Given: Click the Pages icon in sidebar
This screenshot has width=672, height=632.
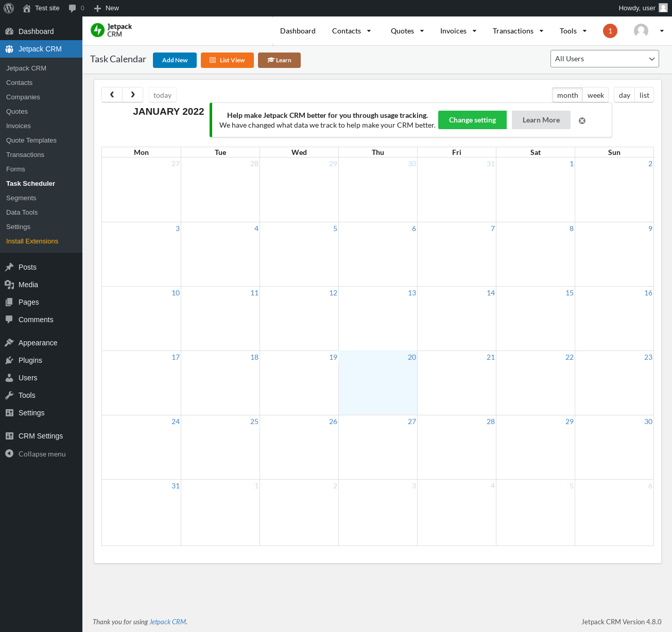Looking at the screenshot, I should (9, 302).
